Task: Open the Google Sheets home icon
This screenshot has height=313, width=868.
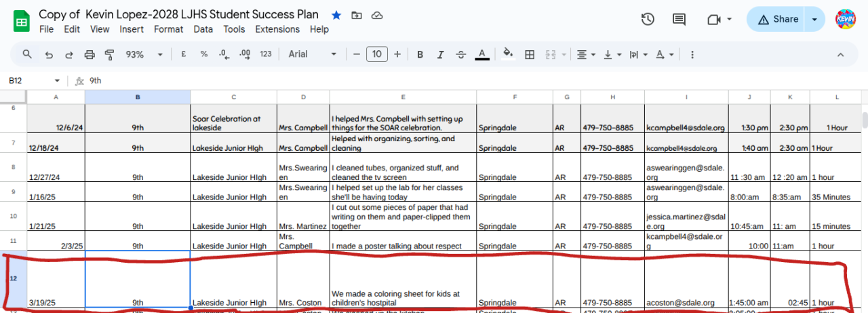Action: (21, 20)
